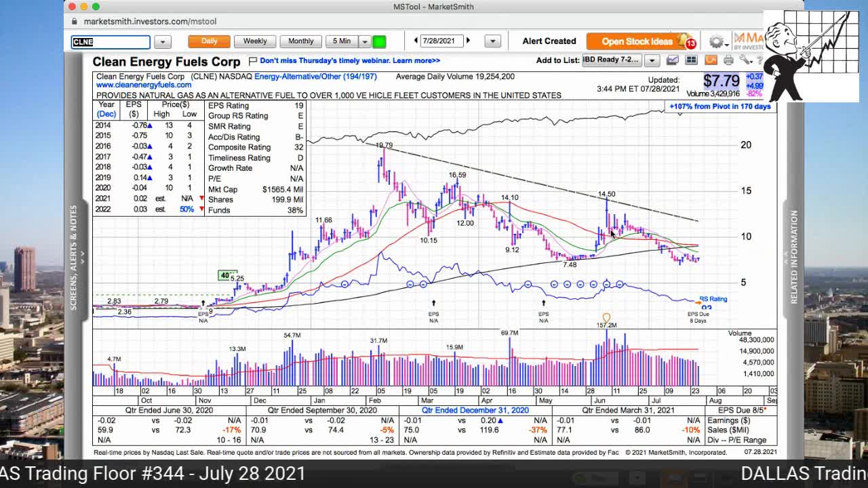This screenshot has width=868, height=488.
Task: Click Average Daily Volume 19,254,200 text
Action: pyautogui.click(x=455, y=77)
